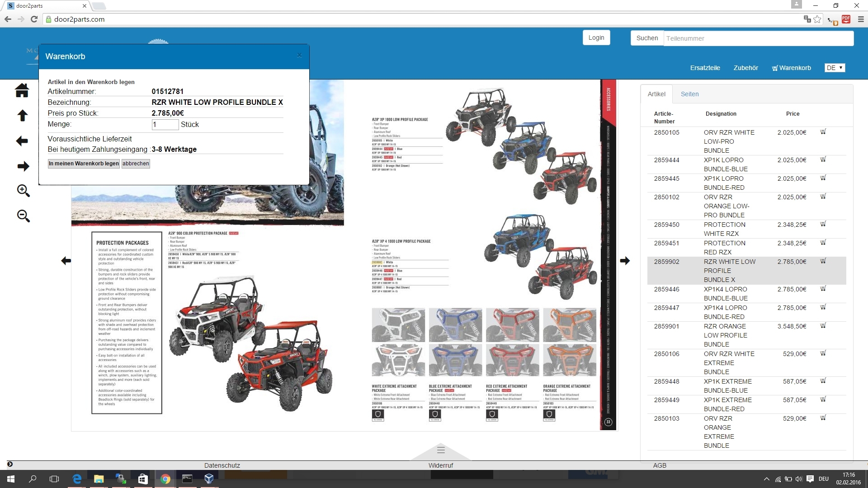Open Microsoft Edge from taskbar
The height and width of the screenshot is (488, 868).
click(77, 479)
